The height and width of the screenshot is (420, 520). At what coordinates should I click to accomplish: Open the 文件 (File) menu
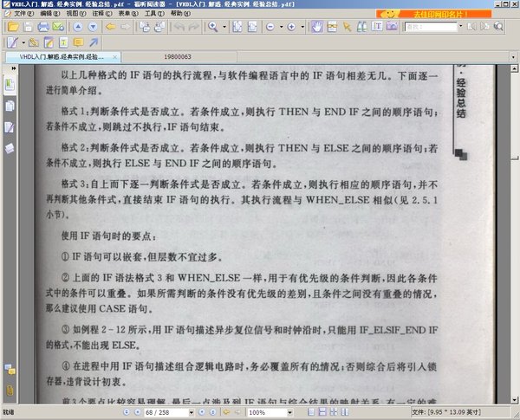click(23, 14)
